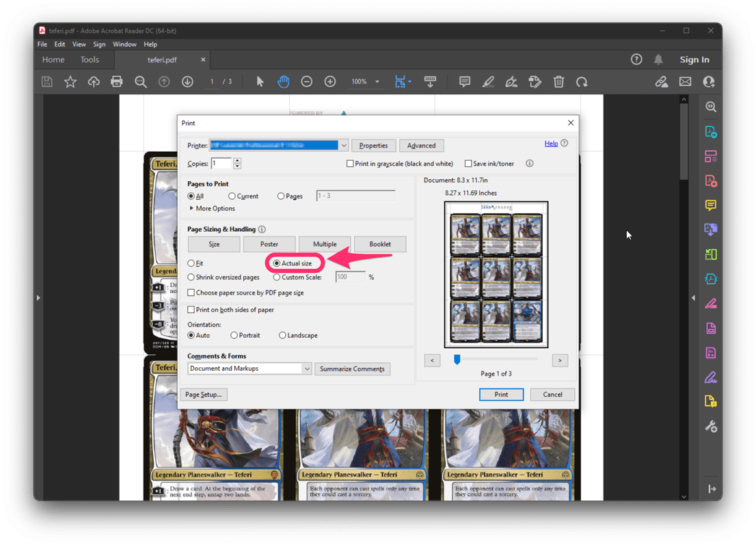Save the document via the save icon
The width and height of the screenshot is (756, 545).
coord(46,81)
